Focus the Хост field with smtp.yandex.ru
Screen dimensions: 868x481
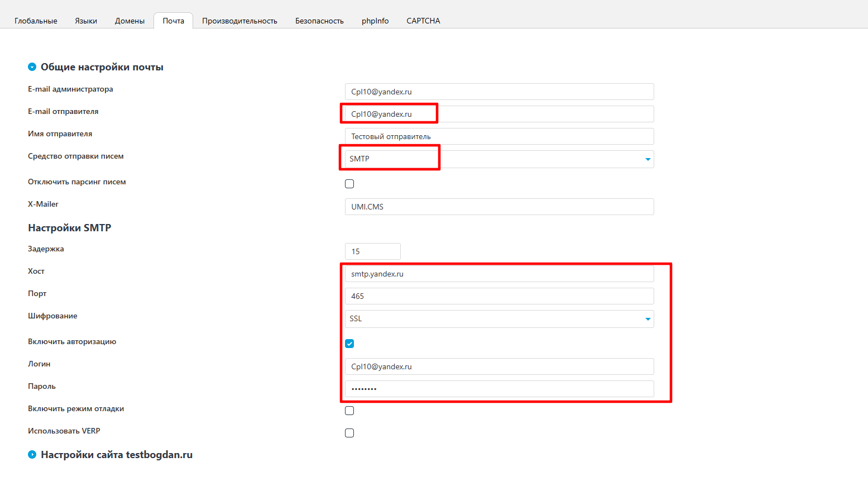pyautogui.click(x=499, y=274)
